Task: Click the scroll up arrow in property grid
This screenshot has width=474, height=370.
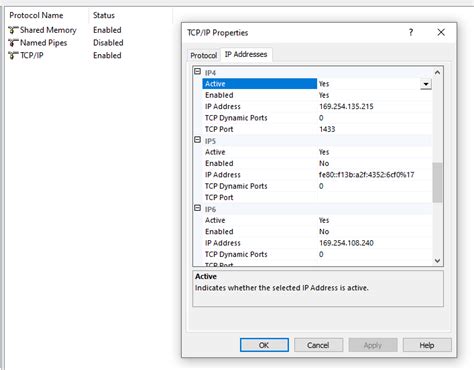Action: (437, 72)
